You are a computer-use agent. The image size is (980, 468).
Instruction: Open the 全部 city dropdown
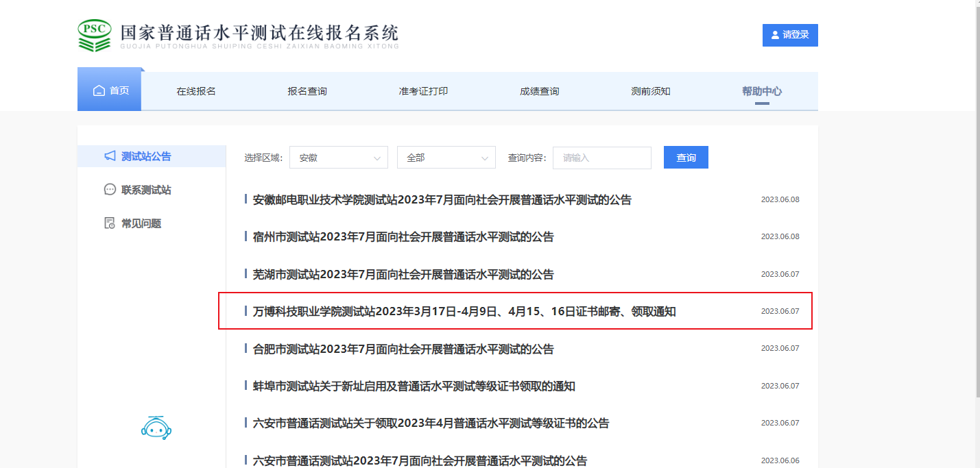[x=446, y=158]
